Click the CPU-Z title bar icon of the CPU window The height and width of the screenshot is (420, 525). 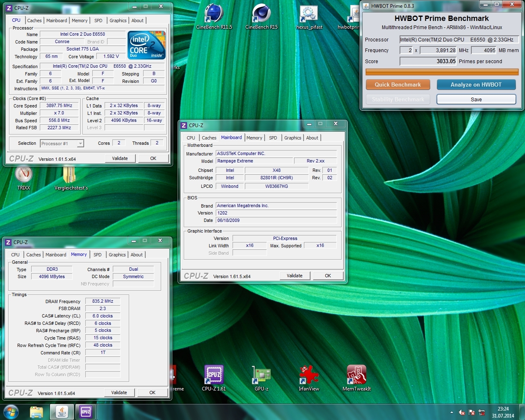point(9,8)
